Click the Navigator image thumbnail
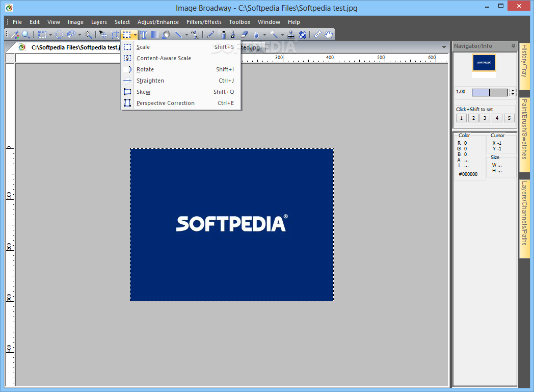The image size is (534, 392). point(484,63)
